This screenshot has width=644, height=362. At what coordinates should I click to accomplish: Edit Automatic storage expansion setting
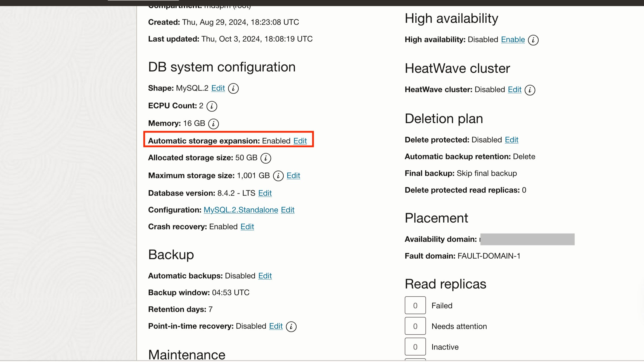pos(300,141)
